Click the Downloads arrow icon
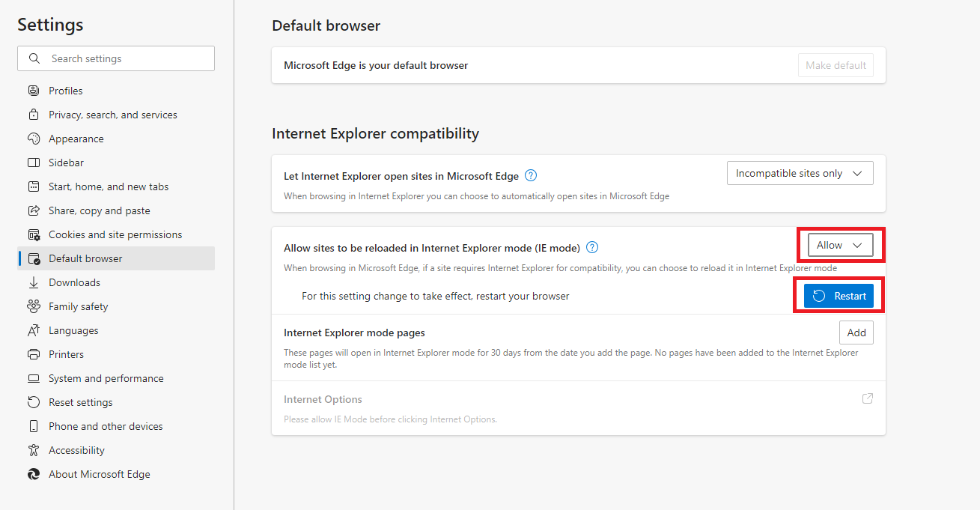 tap(34, 282)
